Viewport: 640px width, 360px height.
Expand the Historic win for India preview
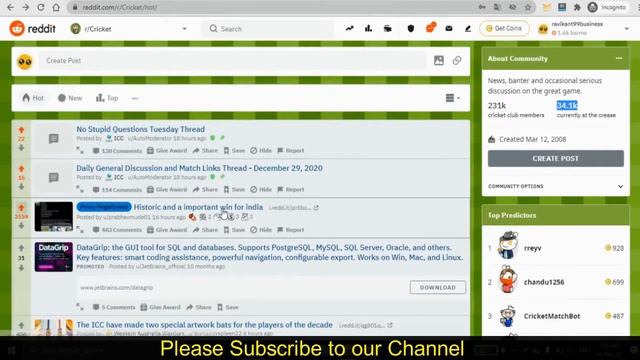point(80,230)
